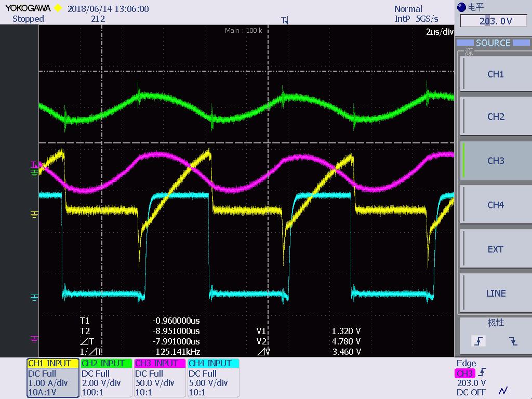Viewport: 532px width, 399px height.
Task: Click the Edge trigger type label
Action: click(x=466, y=363)
